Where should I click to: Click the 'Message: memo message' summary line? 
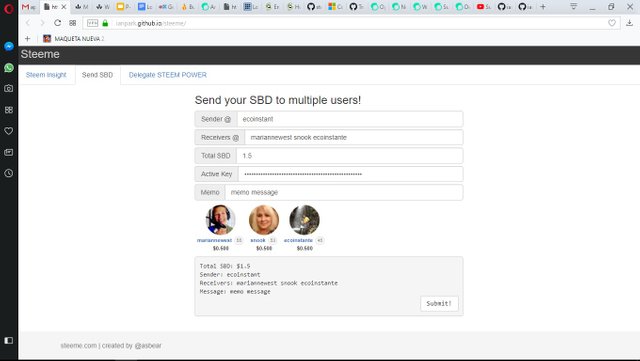235,292
